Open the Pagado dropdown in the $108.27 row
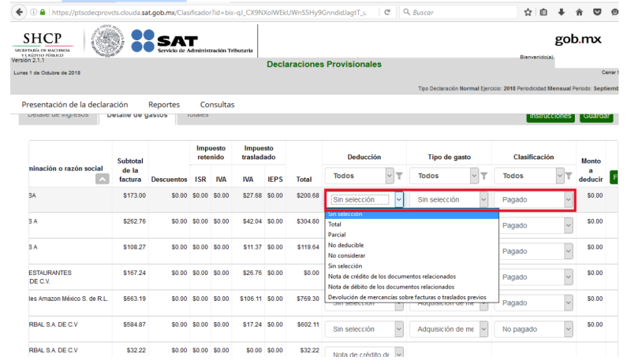The width and height of the screenshot is (631, 364). point(536,251)
